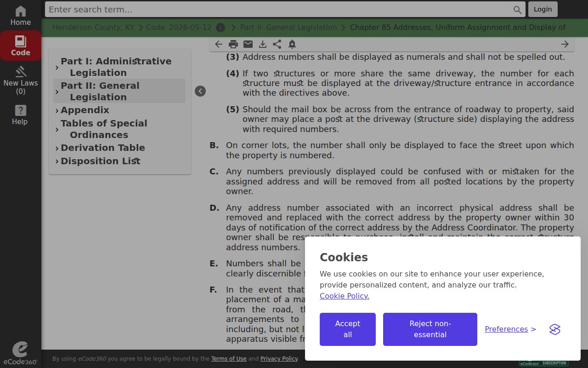Image resolution: width=588 pixels, height=368 pixels.
Task: Open cookie Preferences link
Action: (510, 329)
